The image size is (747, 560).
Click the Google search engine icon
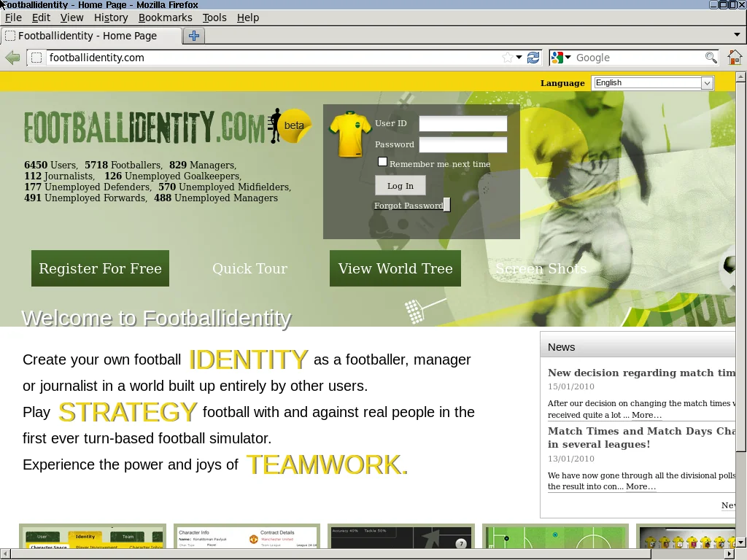click(558, 58)
